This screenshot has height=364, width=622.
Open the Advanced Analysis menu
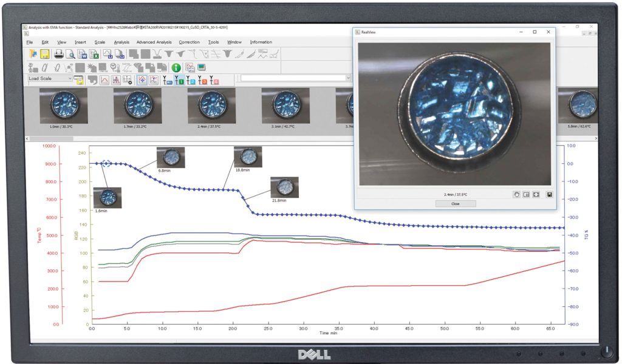coord(154,42)
